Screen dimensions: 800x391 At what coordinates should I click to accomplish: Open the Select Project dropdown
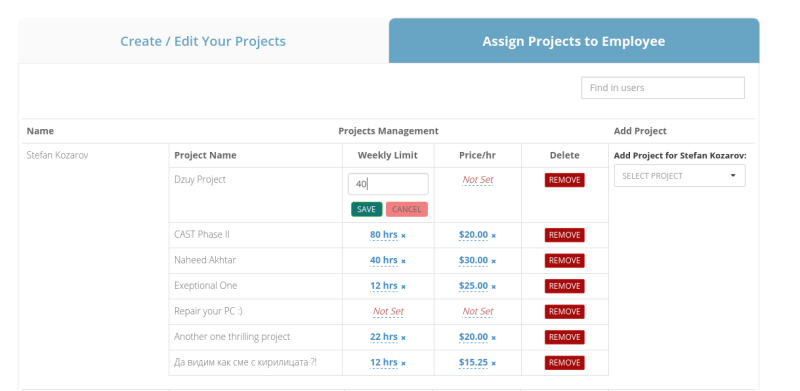pos(680,176)
